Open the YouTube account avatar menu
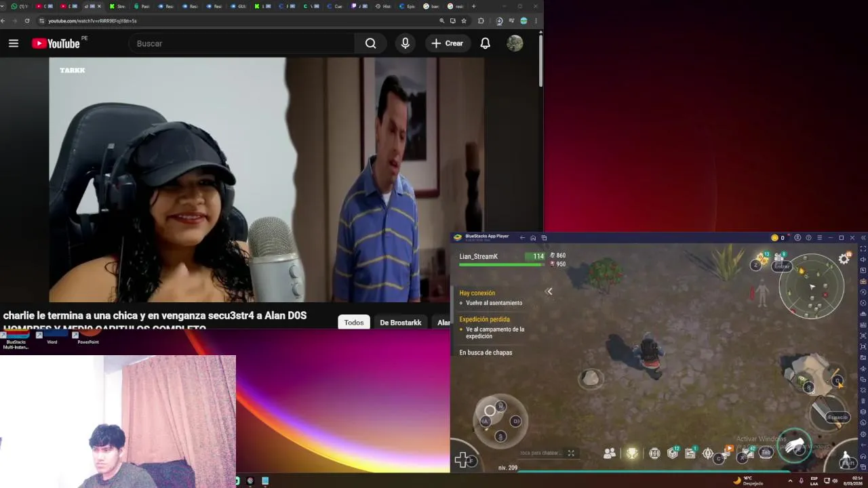 click(x=515, y=43)
